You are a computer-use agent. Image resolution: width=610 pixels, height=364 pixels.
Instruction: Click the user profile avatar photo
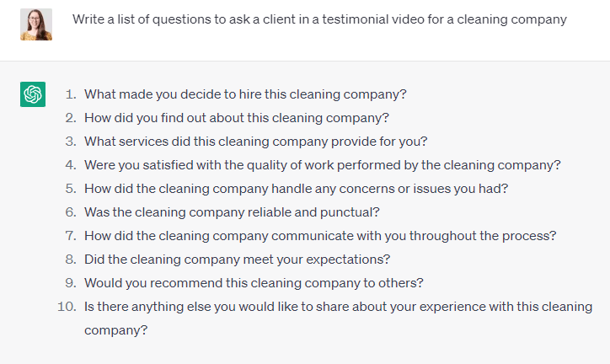coord(36,24)
